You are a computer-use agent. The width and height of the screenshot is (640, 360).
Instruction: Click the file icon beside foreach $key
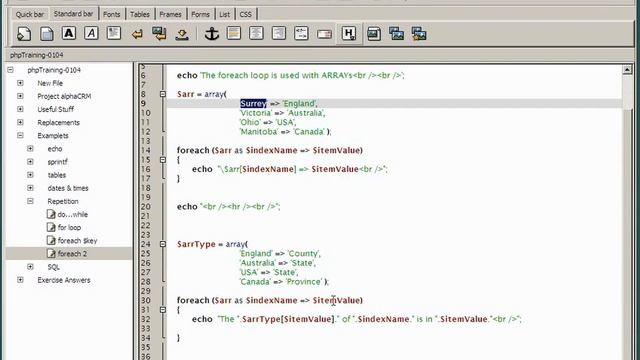click(51, 240)
